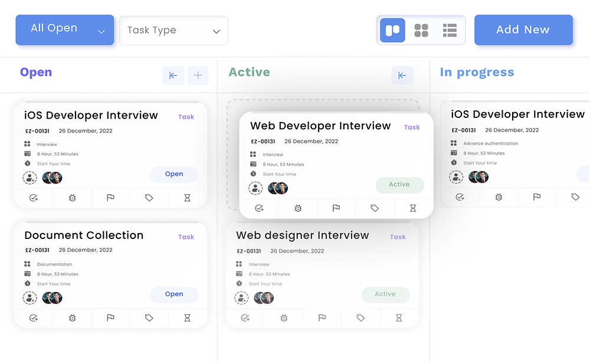Click the checkmark icon on Document Collection card
This screenshot has width=590, height=364.
pyautogui.click(x=34, y=318)
